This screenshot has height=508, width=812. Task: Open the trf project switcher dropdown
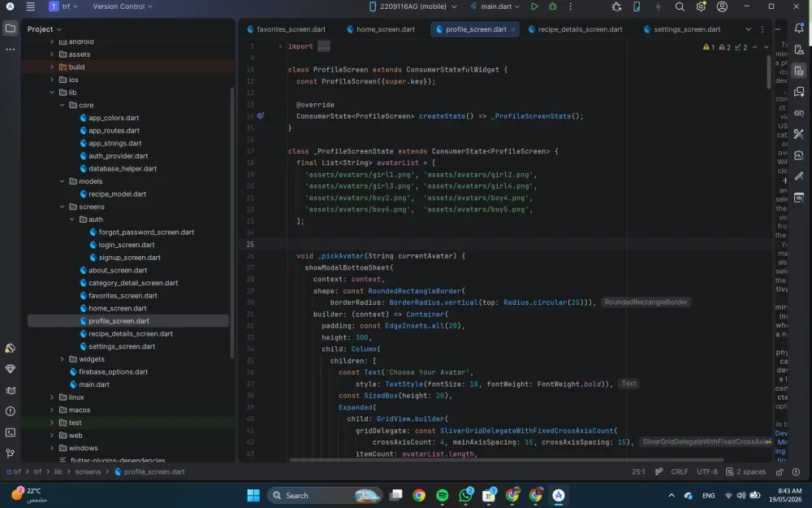pos(63,7)
